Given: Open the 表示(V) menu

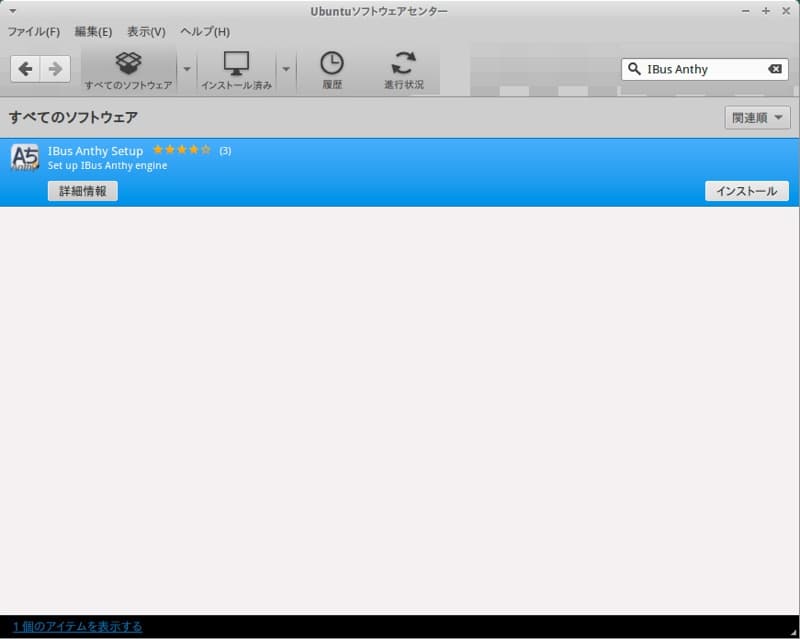Looking at the screenshot, I should (146, 32).
